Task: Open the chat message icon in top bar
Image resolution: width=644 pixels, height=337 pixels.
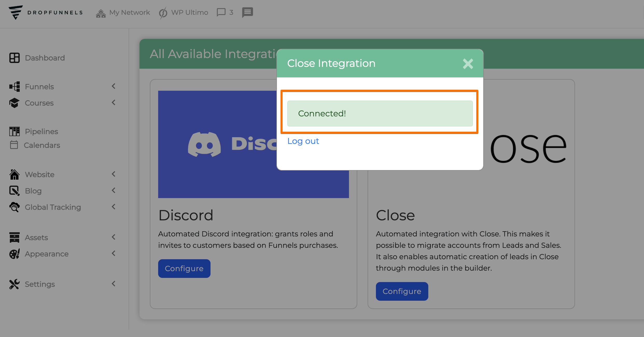Action: click(x=248, y=12)
